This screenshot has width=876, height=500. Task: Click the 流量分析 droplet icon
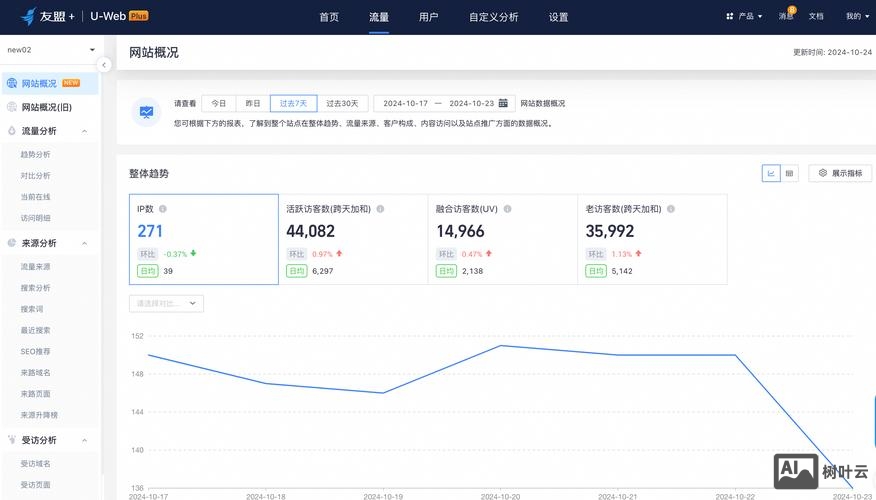12,131
